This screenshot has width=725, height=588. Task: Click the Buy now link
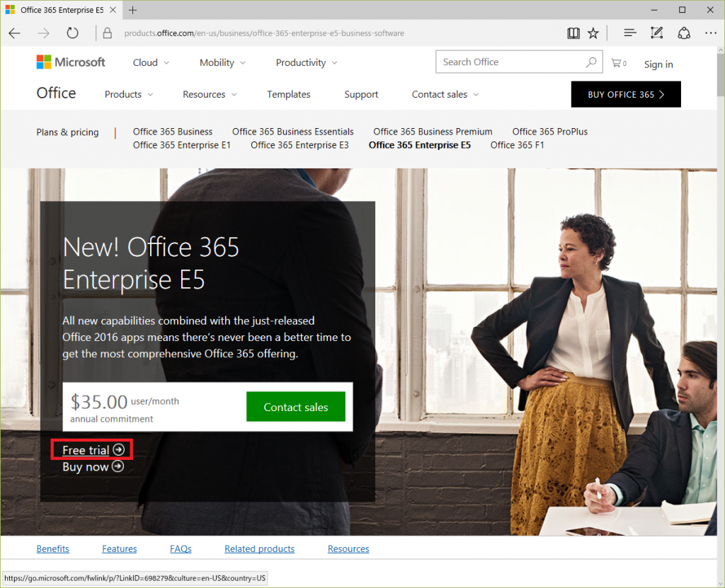coord(86,467)
